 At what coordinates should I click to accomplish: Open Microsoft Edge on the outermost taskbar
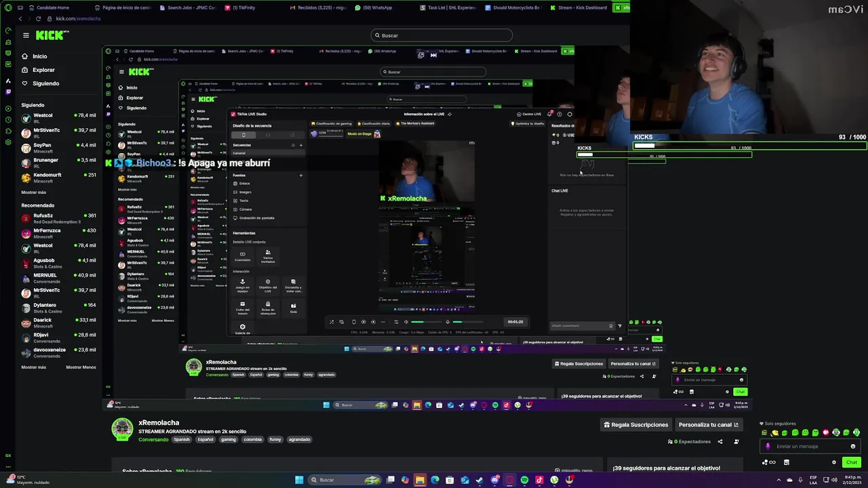pyautogui.click(x=435, y=480)
